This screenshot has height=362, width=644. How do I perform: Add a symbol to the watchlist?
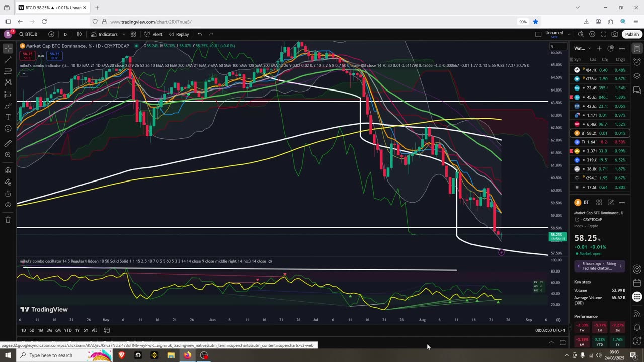pos(599,48)
